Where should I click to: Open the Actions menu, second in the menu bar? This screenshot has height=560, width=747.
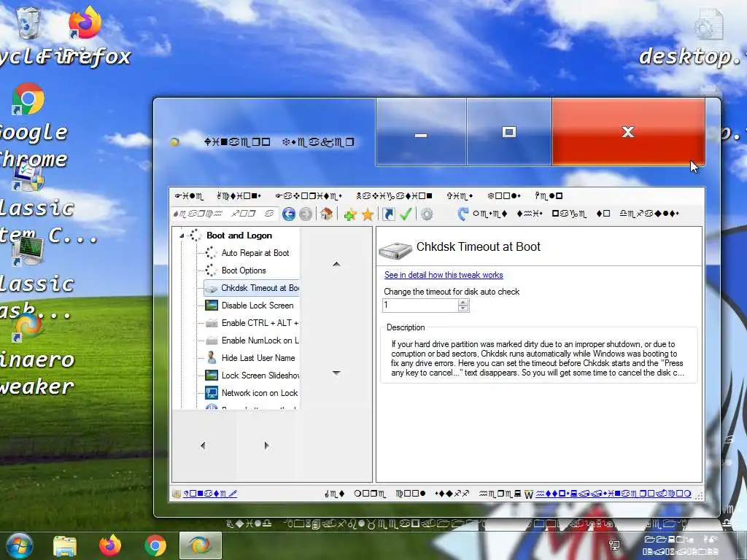[239, 195]
